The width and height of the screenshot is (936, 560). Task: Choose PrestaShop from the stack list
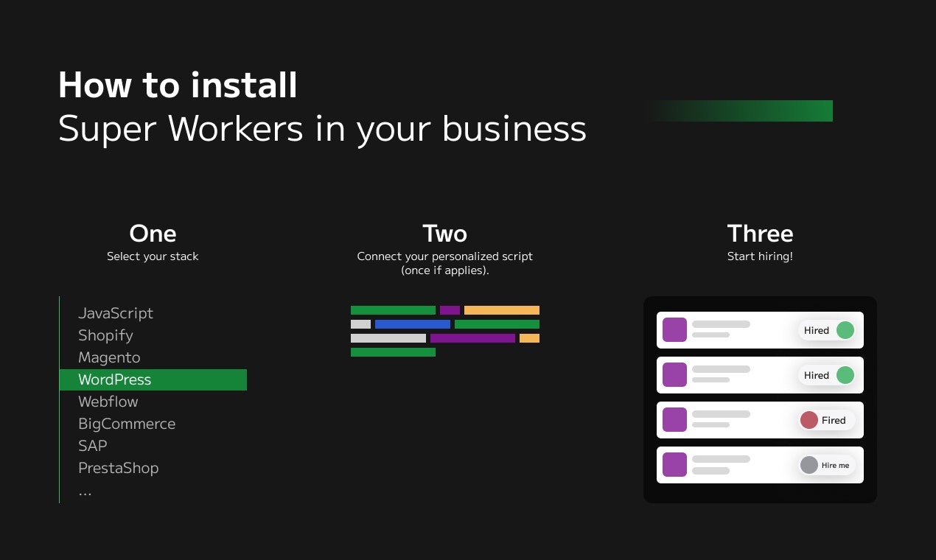click(119, 468)
